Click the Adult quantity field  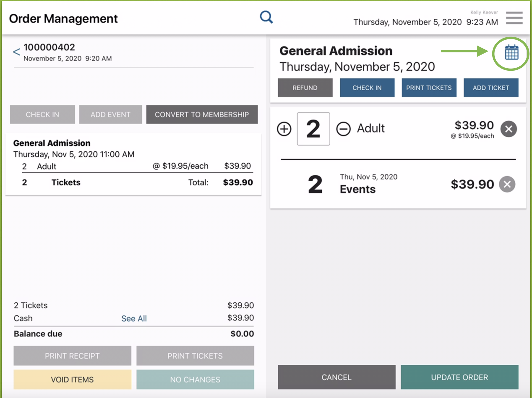pyautogui.click(x=313, y=129)
